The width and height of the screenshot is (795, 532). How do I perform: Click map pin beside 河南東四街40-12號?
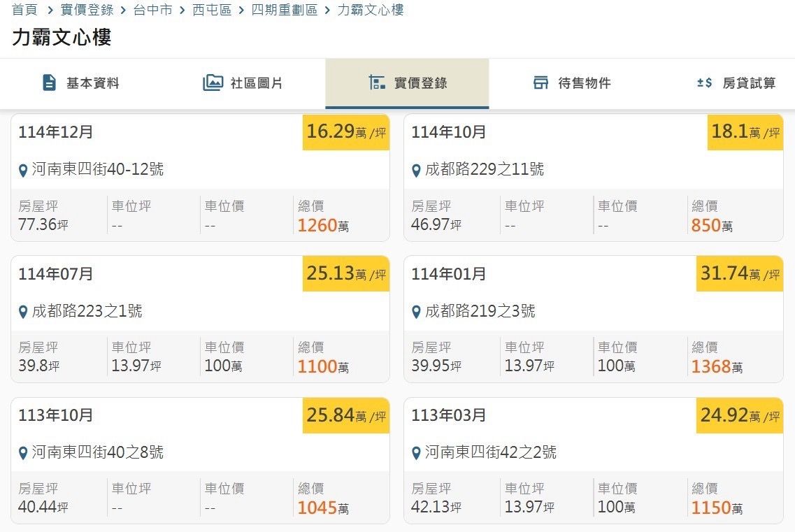[23, 170]
